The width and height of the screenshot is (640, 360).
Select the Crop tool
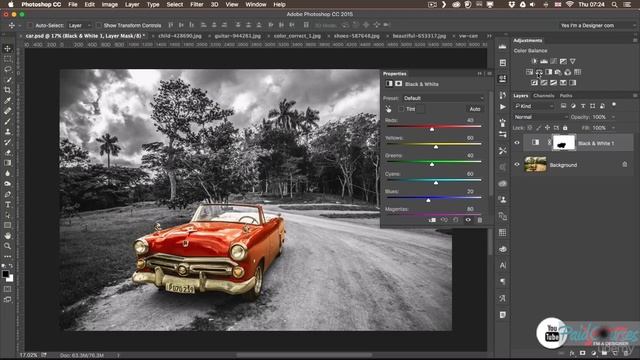[x=7, y=90]
